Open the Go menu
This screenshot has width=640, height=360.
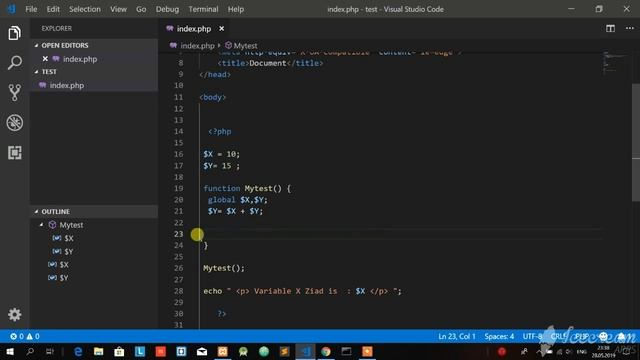point(141,9)
